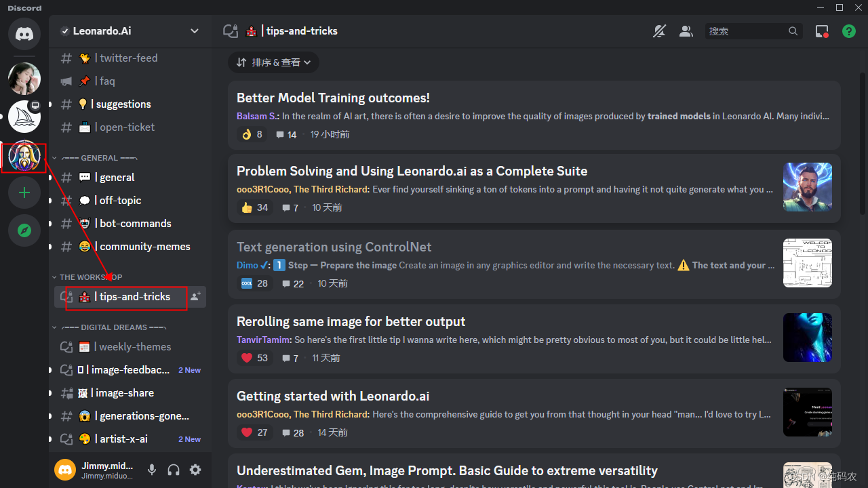Click 2 New badge on artist-x-ai

189,439
